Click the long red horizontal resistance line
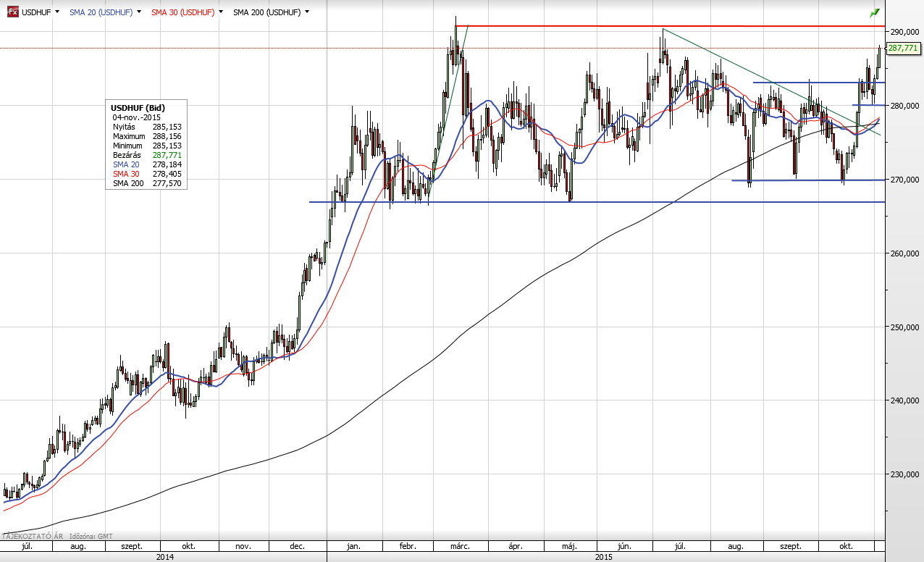The image size is (924, 562). tap(670, 26)
